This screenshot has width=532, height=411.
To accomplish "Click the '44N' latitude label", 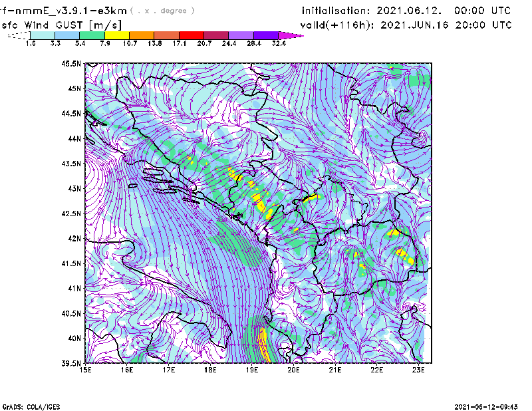I will [x=74, y=138].
